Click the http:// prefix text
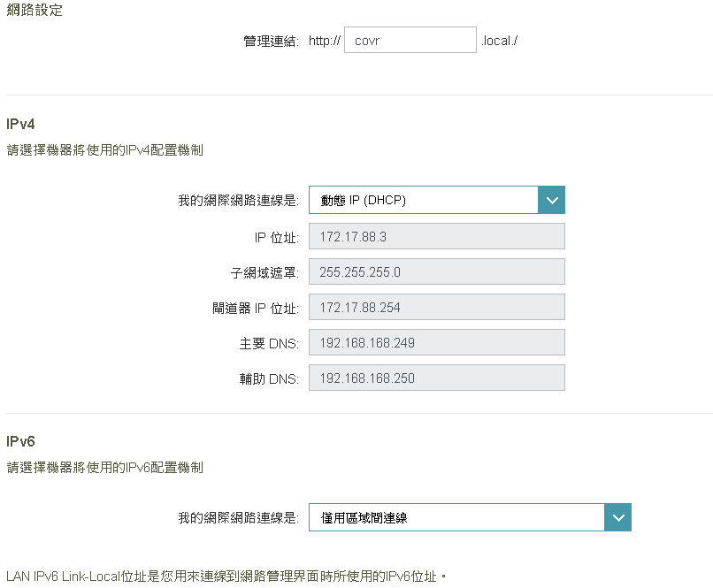Image resolution: width=713 pixels, height=588 pixels. pos(325,41)
